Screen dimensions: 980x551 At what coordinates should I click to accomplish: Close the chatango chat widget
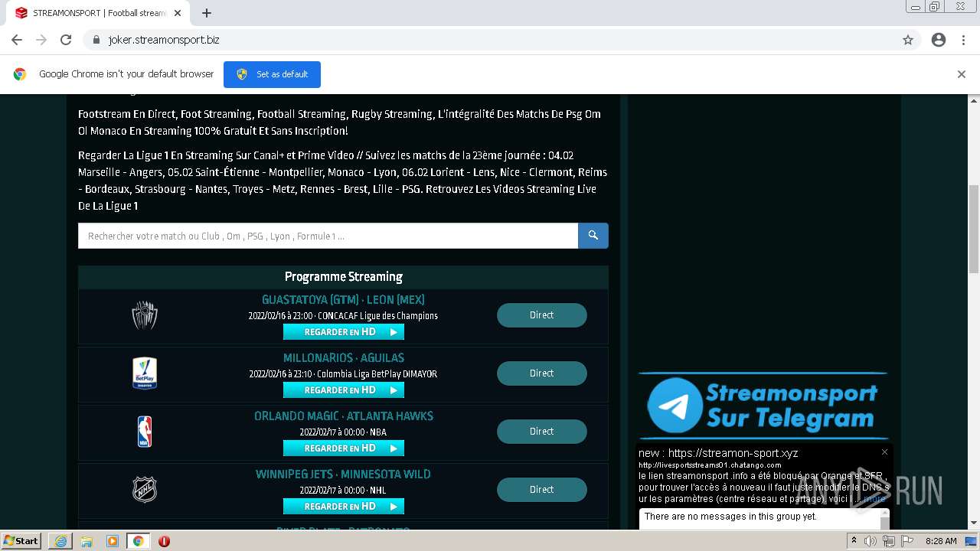884,452
